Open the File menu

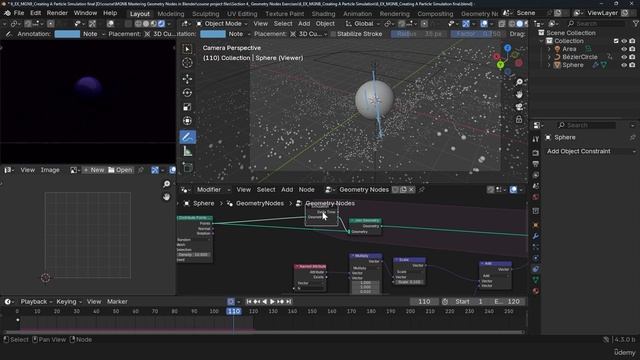pos(19,13)
